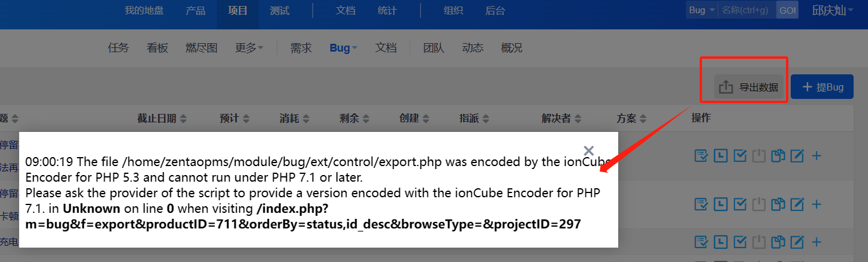Click the 导出数据 export icon

(725, 87)
